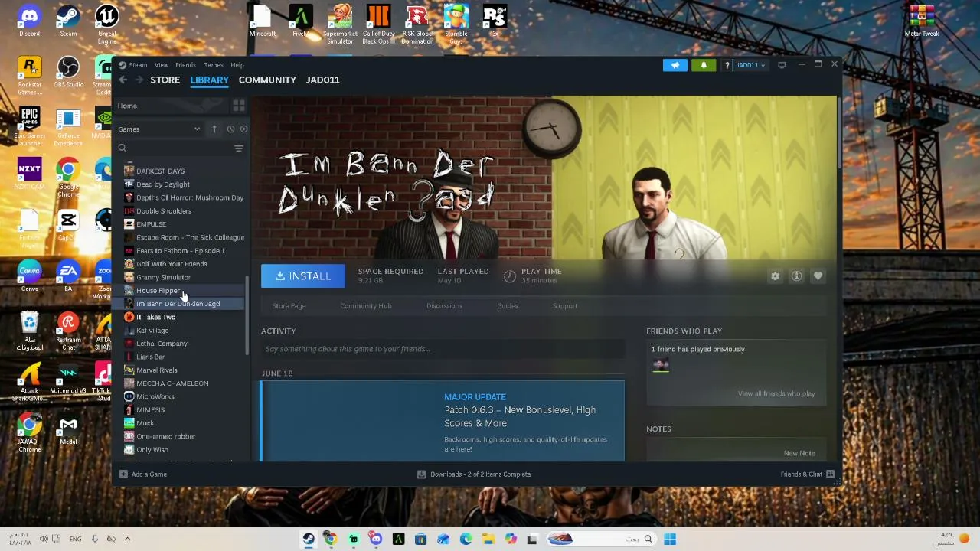This screenshot has width=980, height=551.
Task: Toggle ready-to-play filter in library sidebar
Action: [243, 129]
